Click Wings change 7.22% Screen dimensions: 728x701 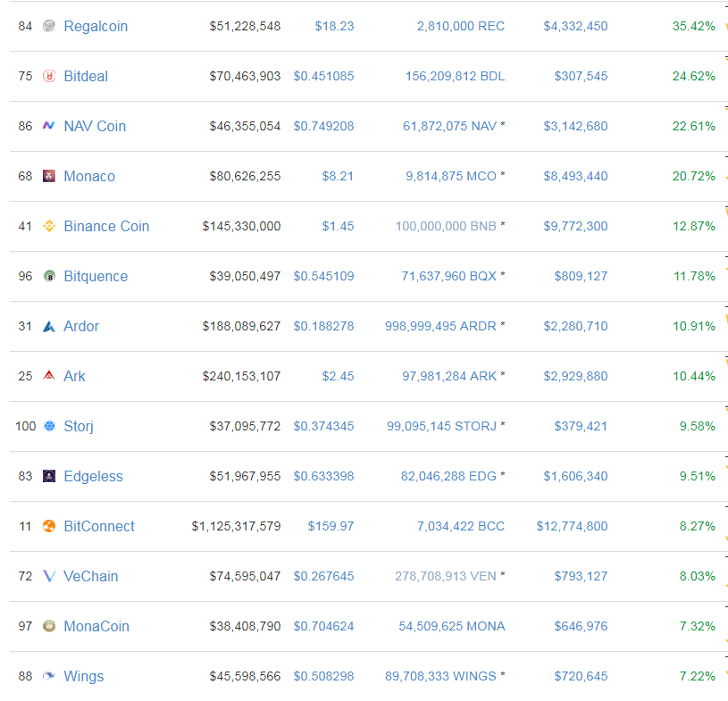698,676
